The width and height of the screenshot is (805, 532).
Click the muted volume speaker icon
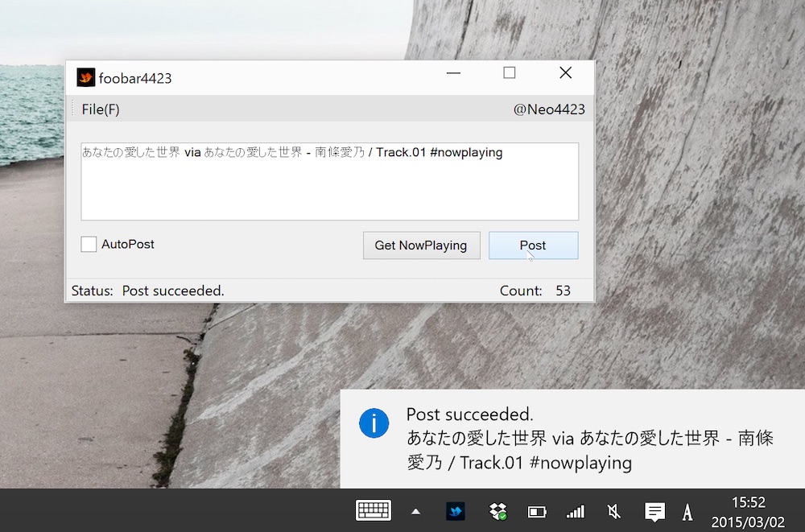(613, 511)
